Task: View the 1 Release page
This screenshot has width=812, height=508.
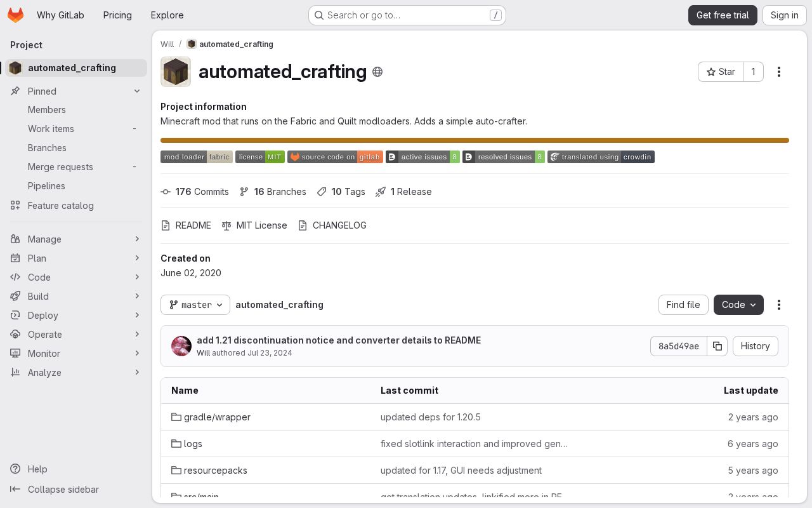Action: [x=403, y=192]
